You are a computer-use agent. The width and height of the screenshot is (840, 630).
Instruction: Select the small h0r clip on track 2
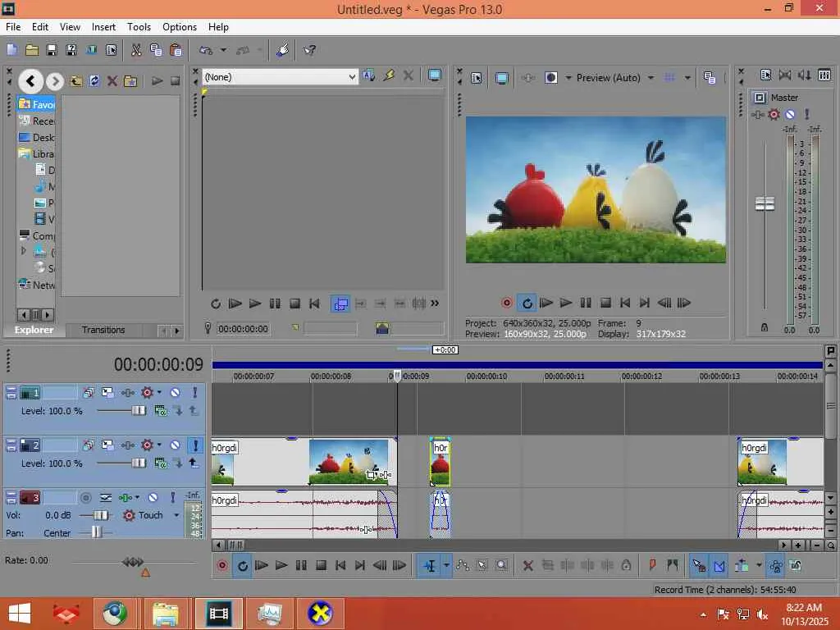(440, 465)
